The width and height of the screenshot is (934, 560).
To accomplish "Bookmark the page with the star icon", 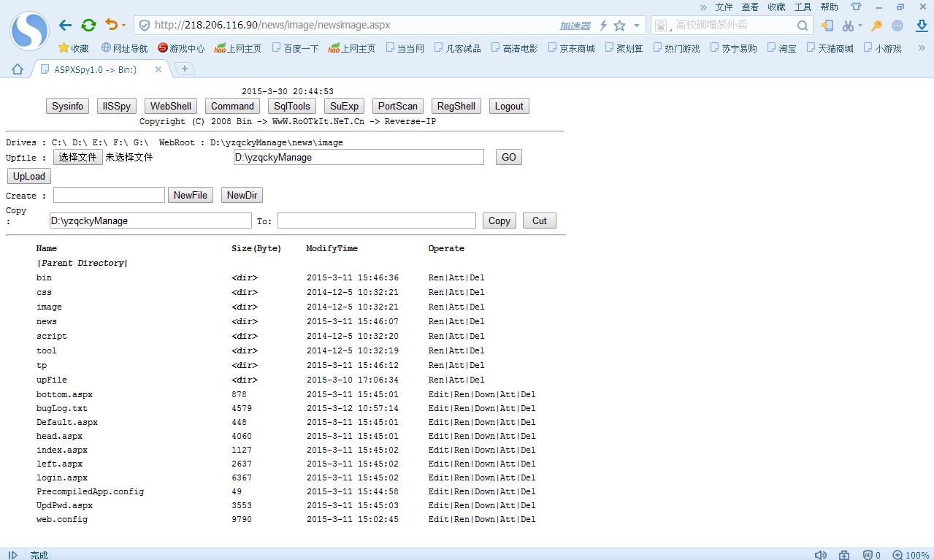I will tap(619, 26).
